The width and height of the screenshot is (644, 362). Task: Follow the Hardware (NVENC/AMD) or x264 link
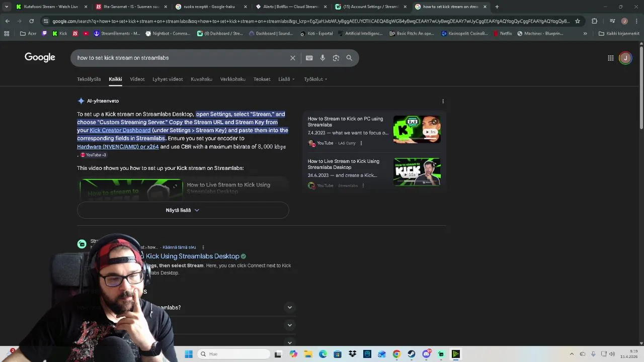pyautogui.click(x=118, y=147)
